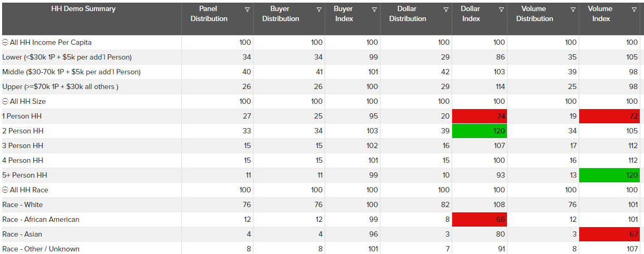Open the Volume Index column filter icon

(634, 9)
